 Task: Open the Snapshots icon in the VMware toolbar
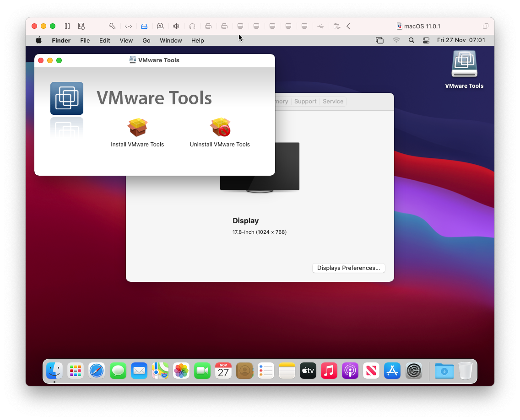click(x=81, y=26)
